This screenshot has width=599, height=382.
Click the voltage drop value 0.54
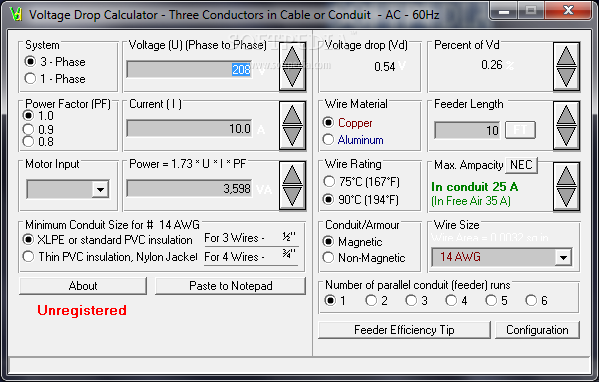click(x=385, y=66)
